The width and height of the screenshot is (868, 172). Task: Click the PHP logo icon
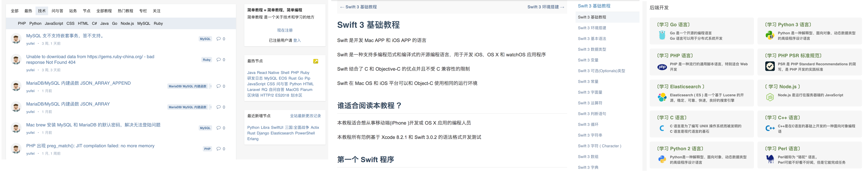tap(662, 67)
